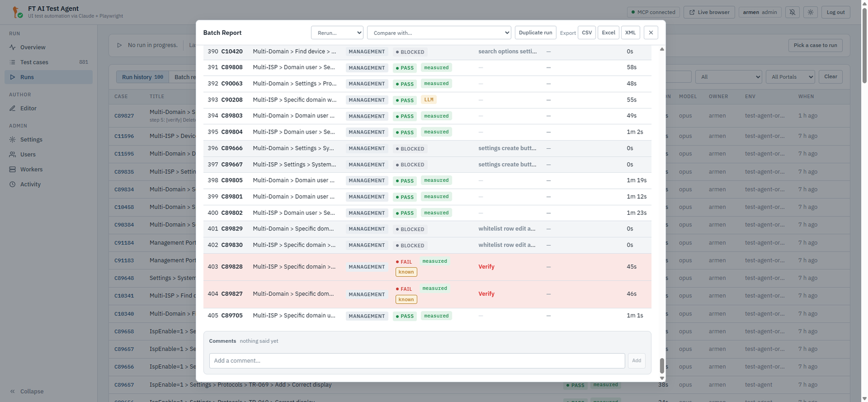Open the All Portals filter dropdown
The width and height of the screenshot is (868, 402).
coord(790,77)
